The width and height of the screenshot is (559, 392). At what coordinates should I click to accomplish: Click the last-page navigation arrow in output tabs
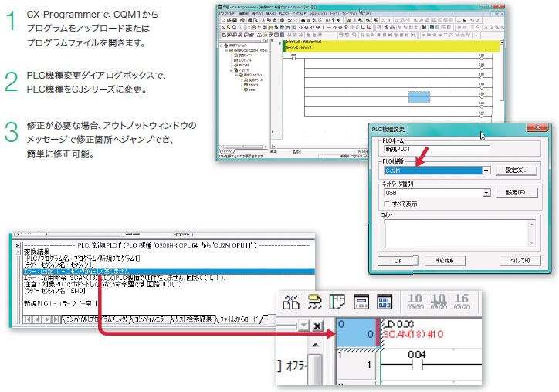(56, 319)
